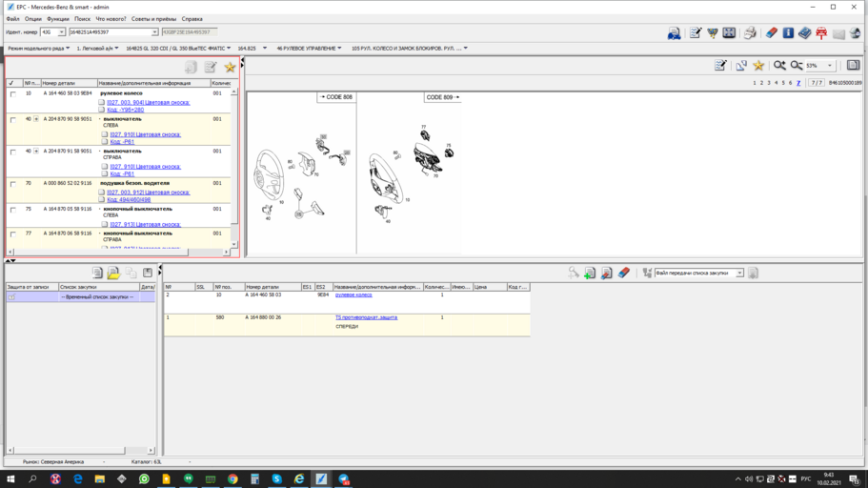The image size is (868, 488).
Task: Open the model series mode dropdown
Action: (x=39, y=49)
